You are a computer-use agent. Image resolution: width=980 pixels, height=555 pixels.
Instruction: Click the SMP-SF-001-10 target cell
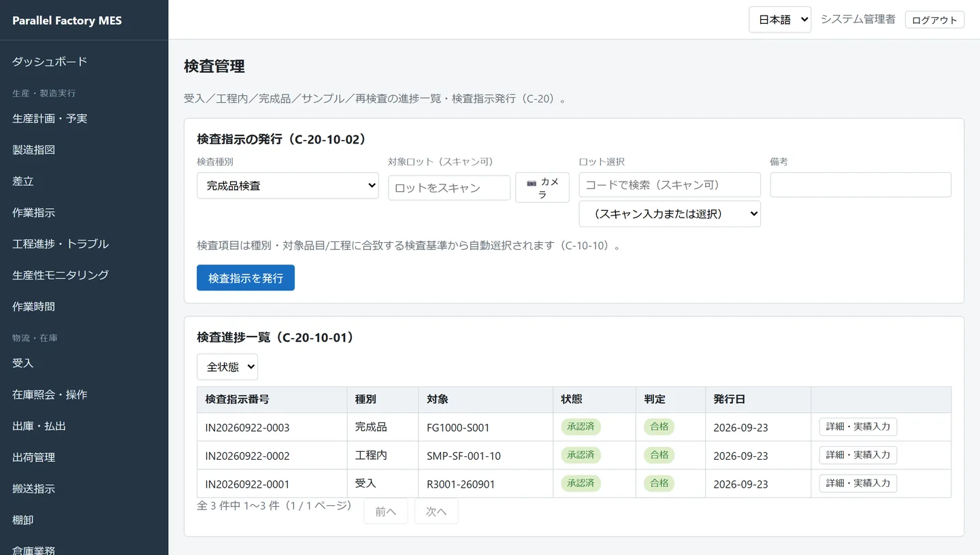pos(486,456)
